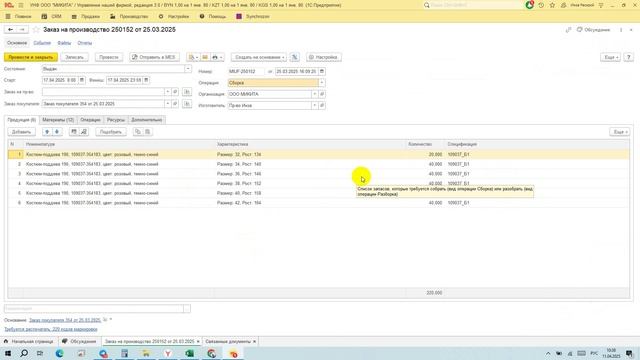Open the Организация record
640x360 pixels.
click(x=322, y=94)
